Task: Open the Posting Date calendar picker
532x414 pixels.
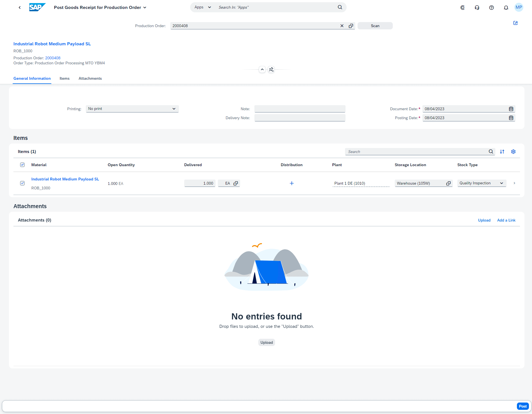Action: (511, 117)
